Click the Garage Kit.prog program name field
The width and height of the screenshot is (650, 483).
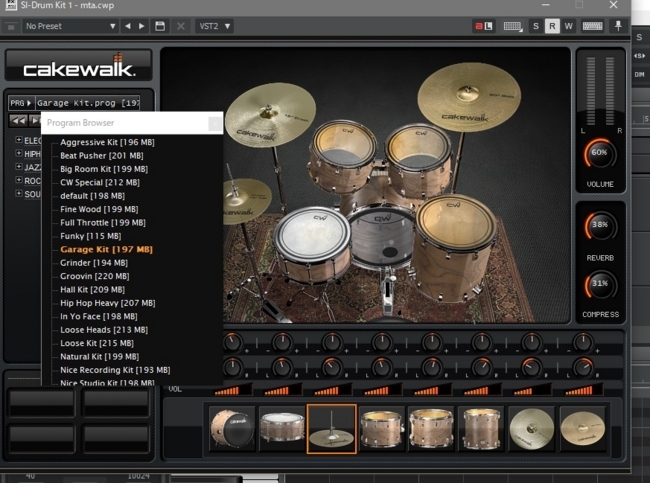[88, 103]
